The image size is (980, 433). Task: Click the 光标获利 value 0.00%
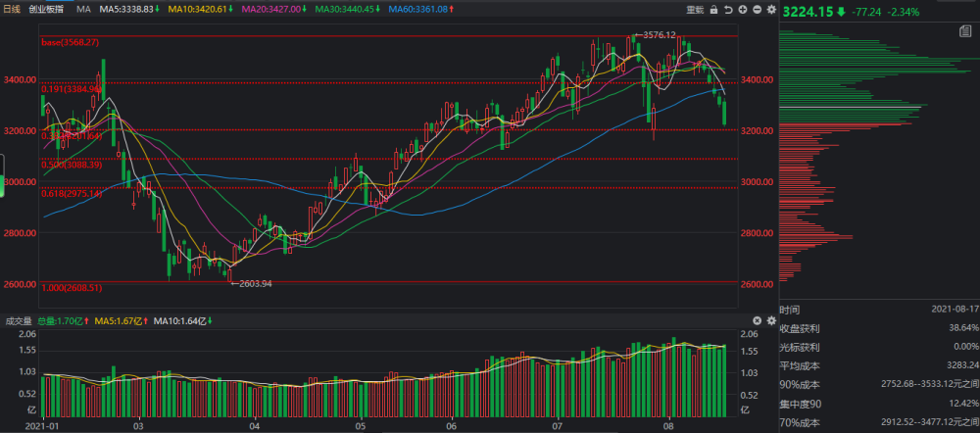(x=965, y=346)
